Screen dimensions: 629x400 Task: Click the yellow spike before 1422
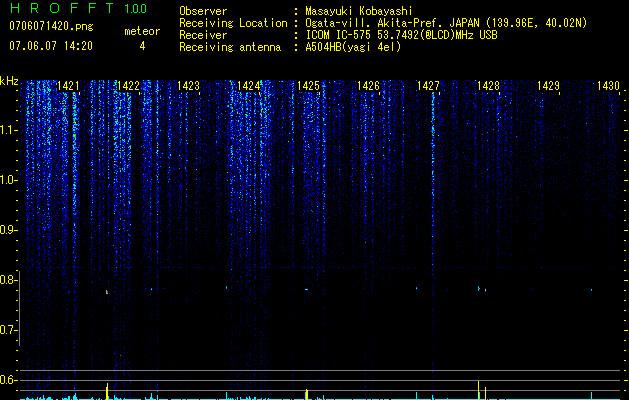(x=107, y=391)
